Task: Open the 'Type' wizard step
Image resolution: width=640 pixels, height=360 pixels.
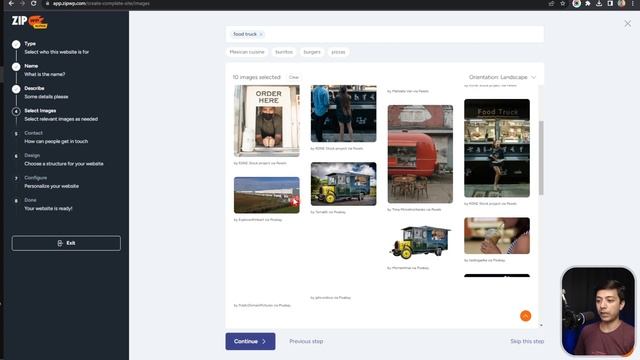Action: pos(56,48)
